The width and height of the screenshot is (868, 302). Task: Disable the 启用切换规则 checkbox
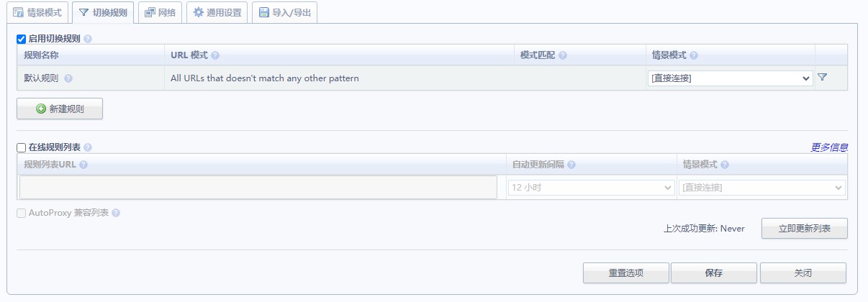(22, 39)
